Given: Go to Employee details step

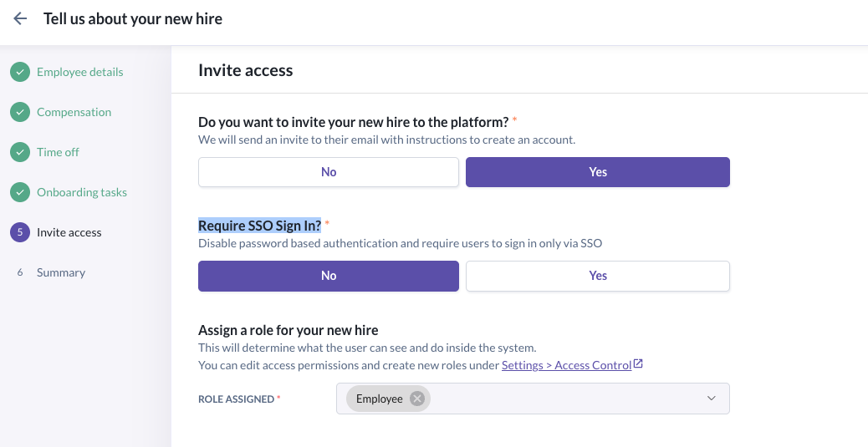Looking at the screenshot, I should tap(80, 72).
